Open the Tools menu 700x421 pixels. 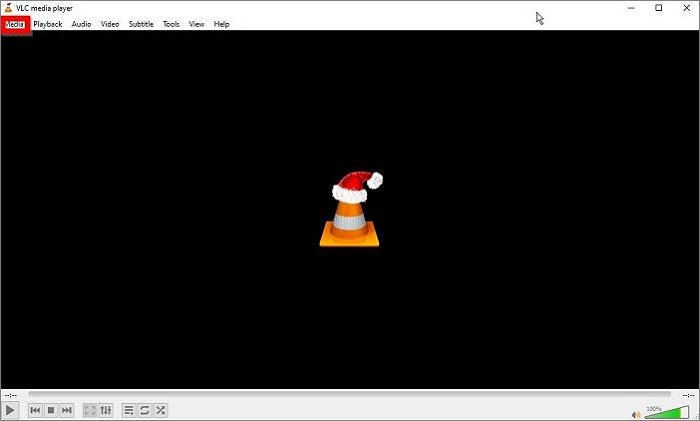171,24
